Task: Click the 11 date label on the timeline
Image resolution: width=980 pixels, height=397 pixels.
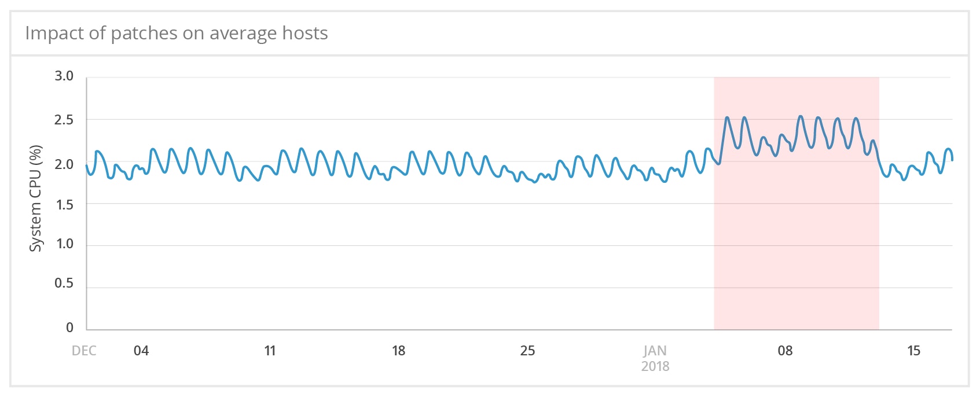Action: [270, 351]
